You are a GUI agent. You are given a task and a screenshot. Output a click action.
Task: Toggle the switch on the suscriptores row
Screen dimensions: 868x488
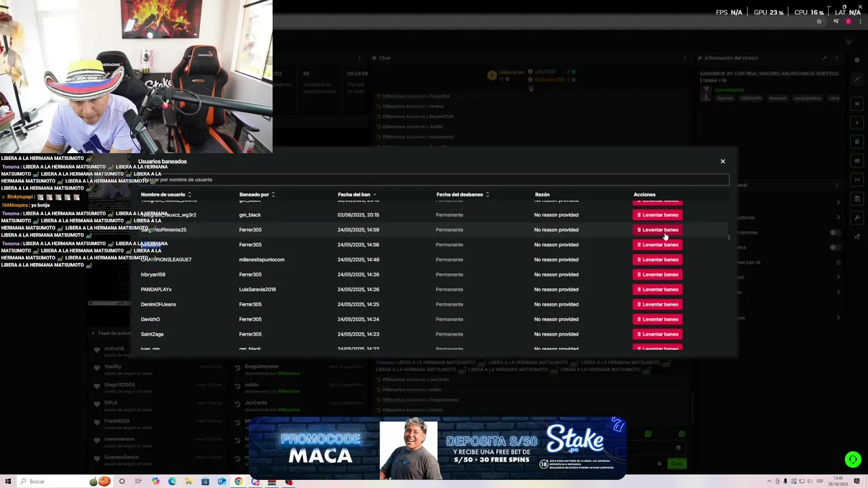click(835, 232)
